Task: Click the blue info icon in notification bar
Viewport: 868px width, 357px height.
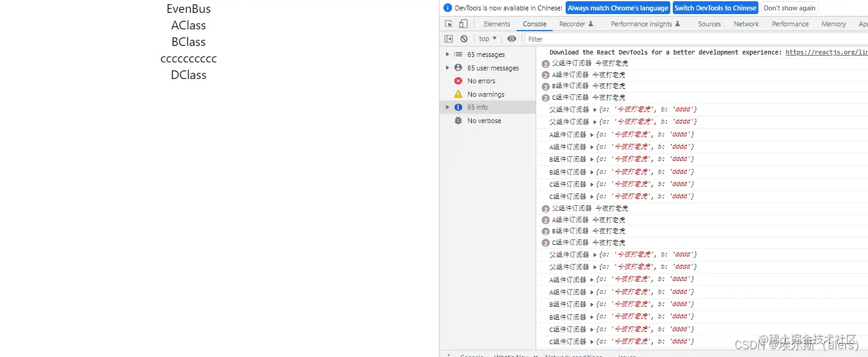Action: 445,7
